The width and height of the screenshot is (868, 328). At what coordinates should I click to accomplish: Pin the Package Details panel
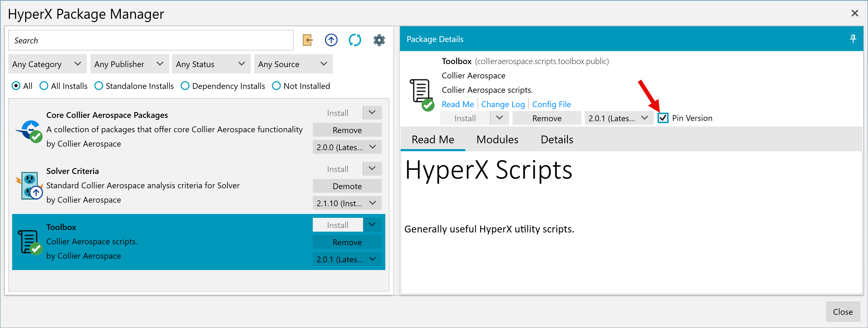tap(853, 39)
